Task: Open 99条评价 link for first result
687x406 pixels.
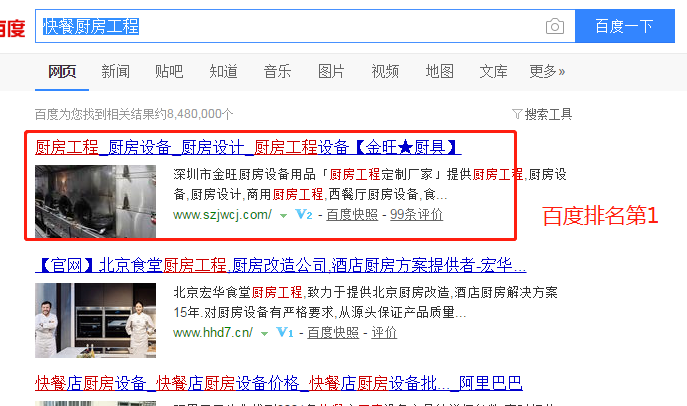Action: click(416, 215)
